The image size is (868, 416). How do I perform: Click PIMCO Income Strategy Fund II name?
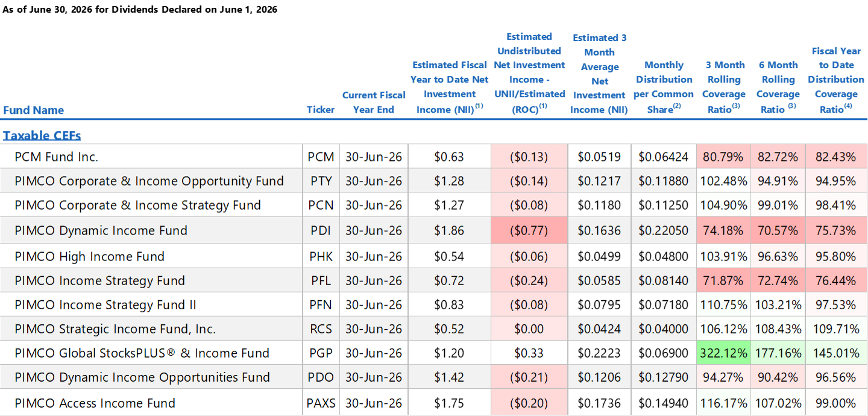tap(105, 304)
